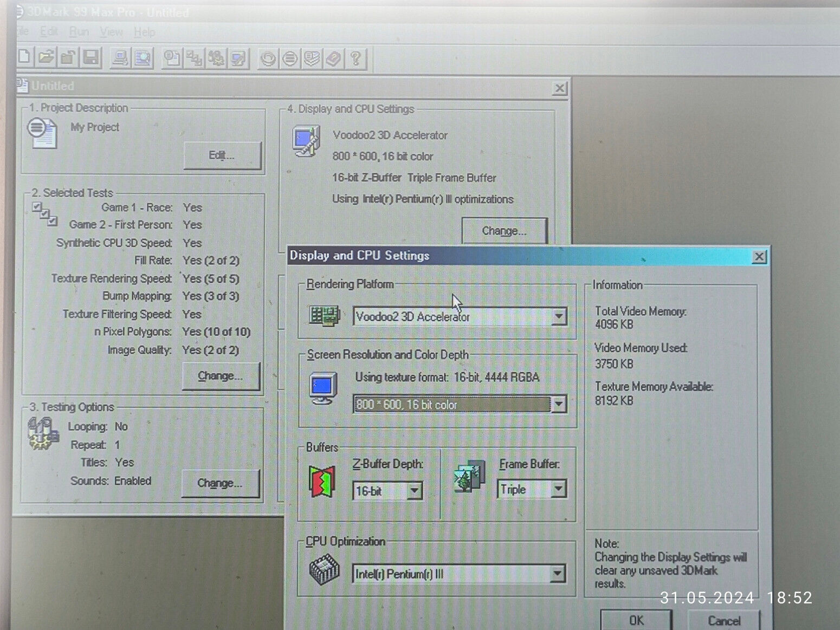Click Change... under Testing Options
The image size is (840, 630).
(x=220, y=483)
